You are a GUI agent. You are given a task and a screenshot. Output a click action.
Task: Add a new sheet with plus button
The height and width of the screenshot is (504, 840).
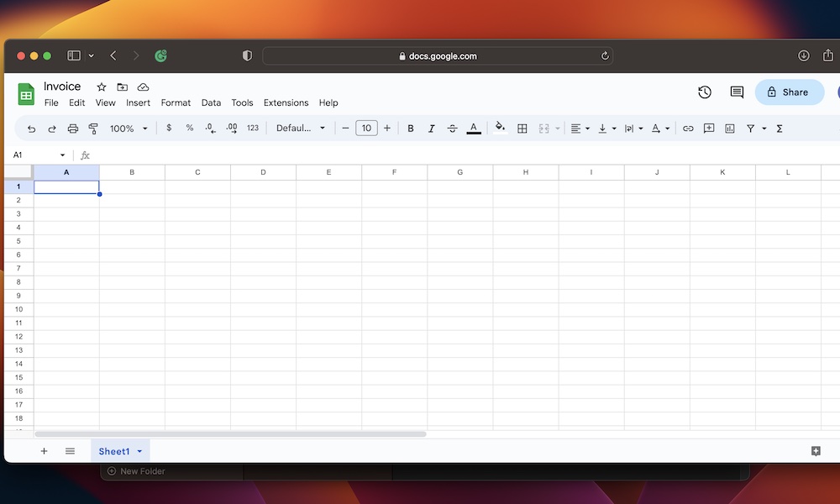click(x=44, y=451)
